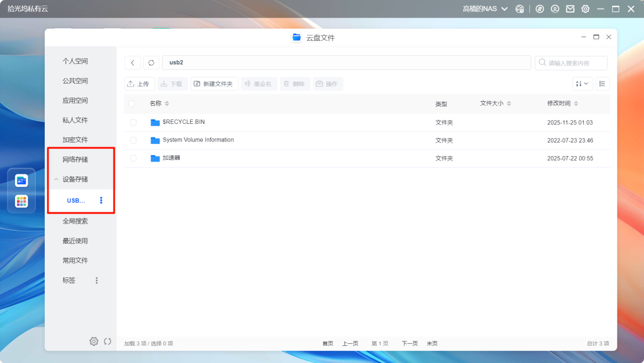The width and height of the screenshot is (644, 363).
Task: Open the three-dot menu beside 标签
Action: tap(97, 280)
